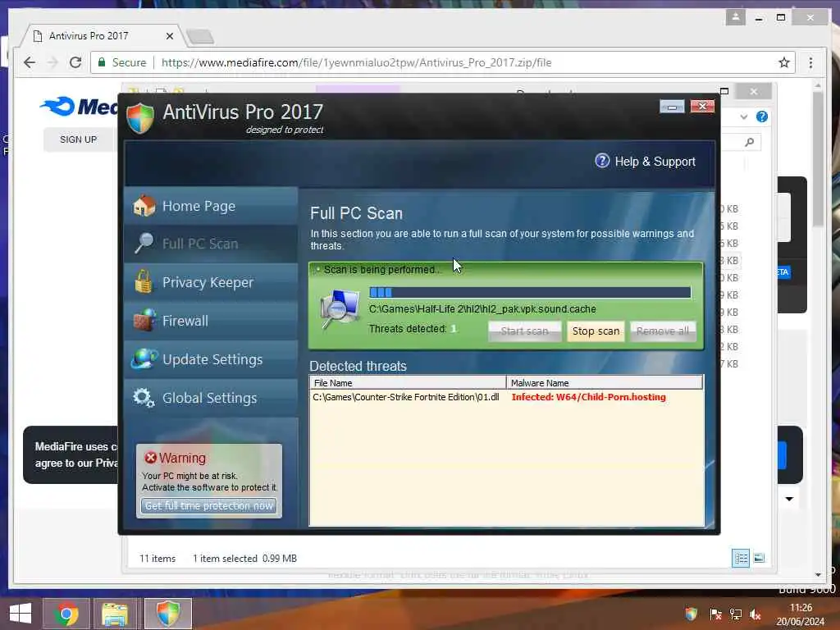
Task: Click the computer scan magnifier graphic
Action: [340, 310]
